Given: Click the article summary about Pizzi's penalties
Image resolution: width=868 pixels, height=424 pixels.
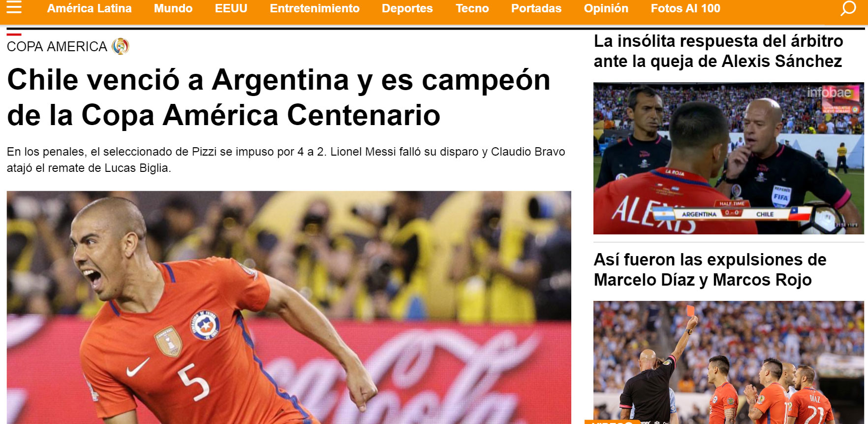Looking at the screenshot, I should pyautogui.click(x=286, y=160).
